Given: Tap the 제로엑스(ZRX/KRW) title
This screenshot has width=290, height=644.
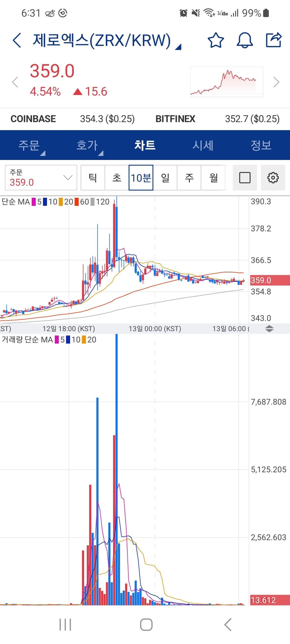Looking at the screenshot, I should [102, 40].
